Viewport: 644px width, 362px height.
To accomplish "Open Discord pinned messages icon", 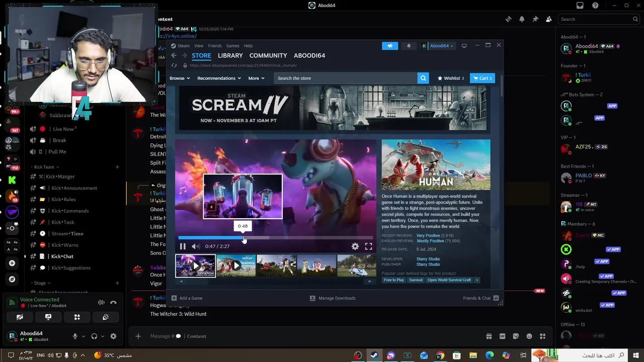I will 535,19.
